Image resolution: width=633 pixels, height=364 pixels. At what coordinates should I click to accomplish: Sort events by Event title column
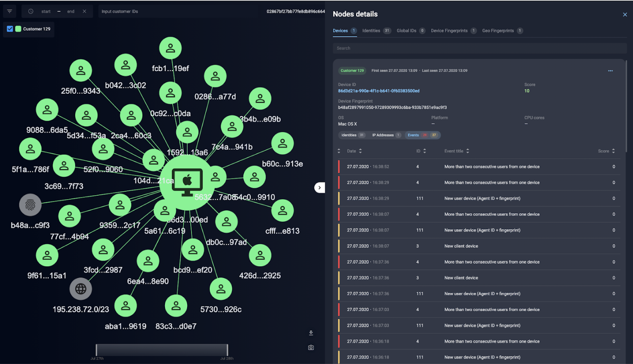[457, 151]
